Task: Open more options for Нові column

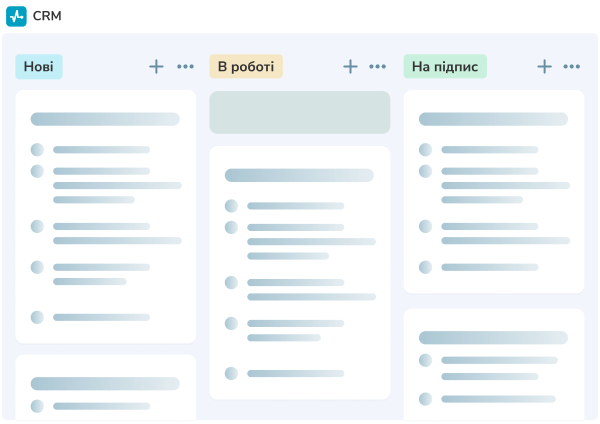Action: pyautogui.click(x=186, y=67)
